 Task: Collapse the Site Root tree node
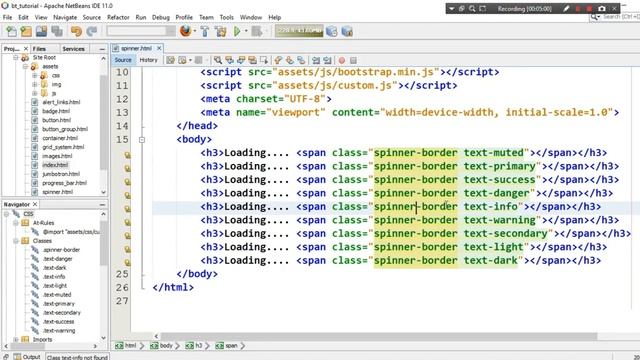[x=16, y=58]
